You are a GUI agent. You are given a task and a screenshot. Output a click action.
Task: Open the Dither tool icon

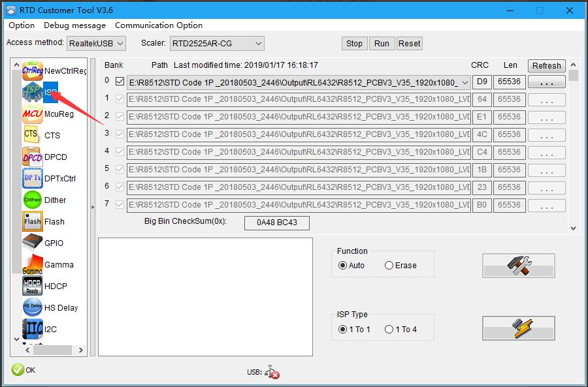[33, 200]
